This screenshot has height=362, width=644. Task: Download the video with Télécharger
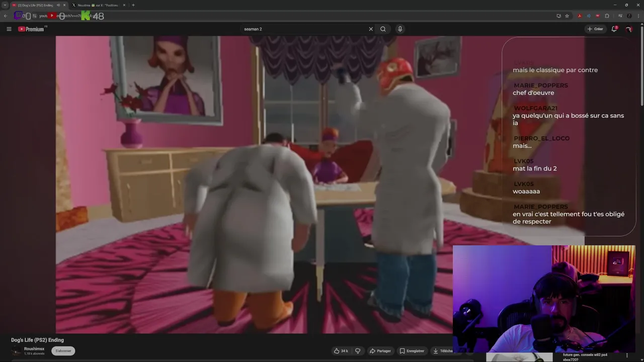(x=443, y=351)
